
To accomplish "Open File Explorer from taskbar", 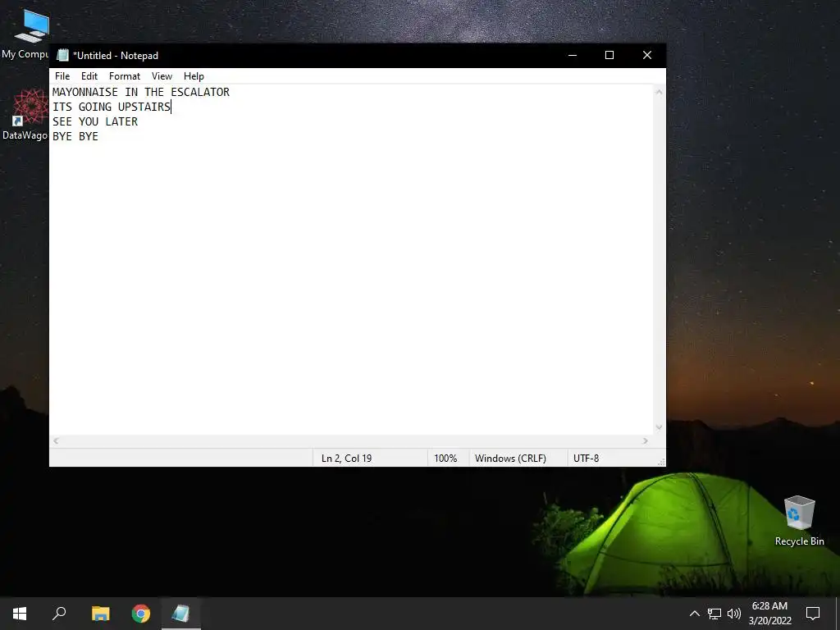I will click(100, 614).
